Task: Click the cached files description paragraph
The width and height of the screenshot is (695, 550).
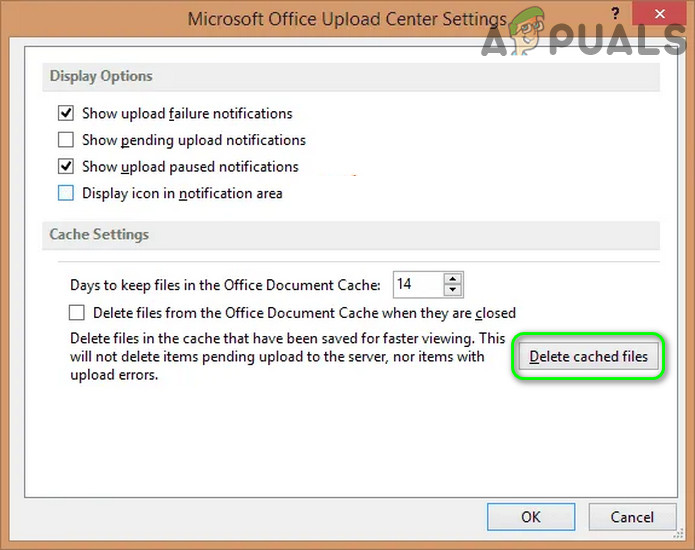Action: point(287,357)
